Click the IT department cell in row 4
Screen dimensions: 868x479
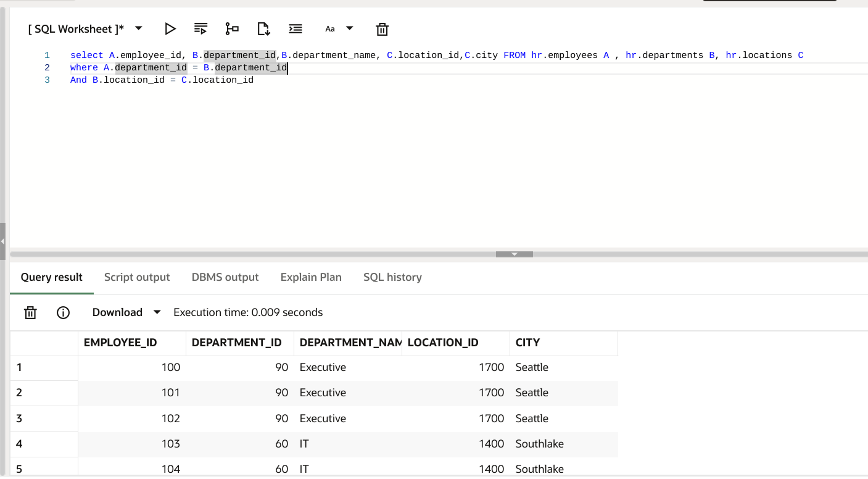348,444
